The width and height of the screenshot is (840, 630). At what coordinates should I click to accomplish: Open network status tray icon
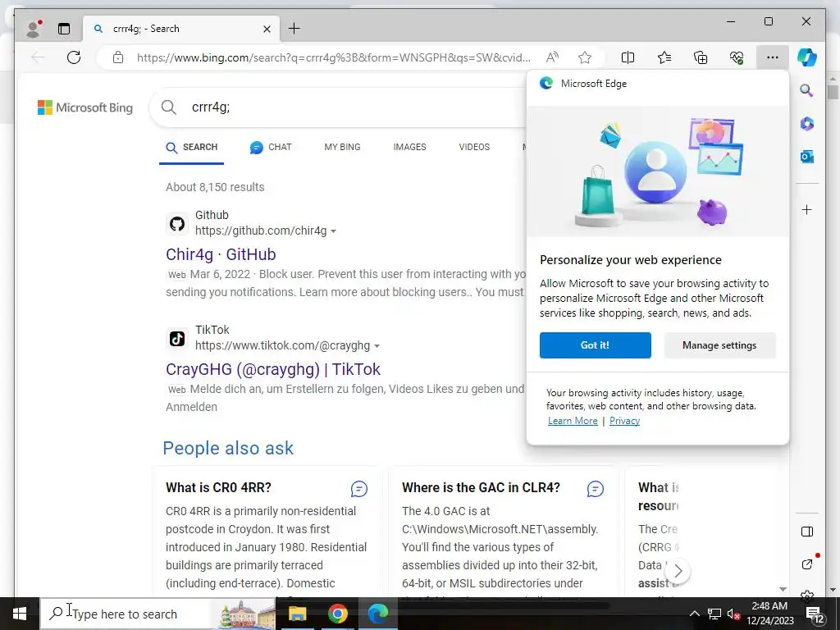714,614
